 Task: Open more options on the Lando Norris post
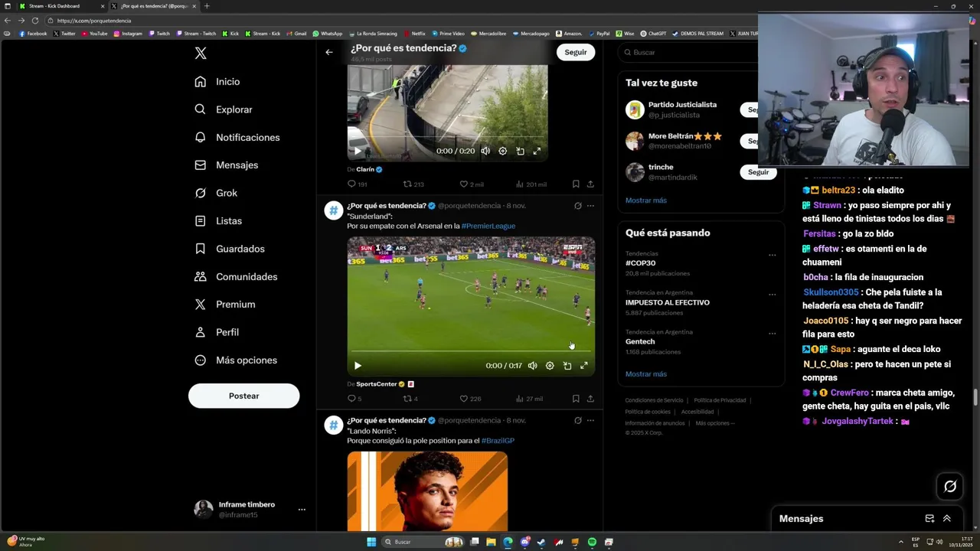[x=590, y=420]
